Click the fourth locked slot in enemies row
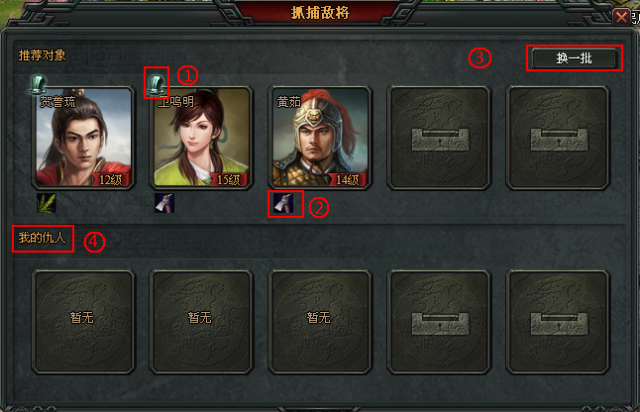640x412 pixels. [439, 322]
